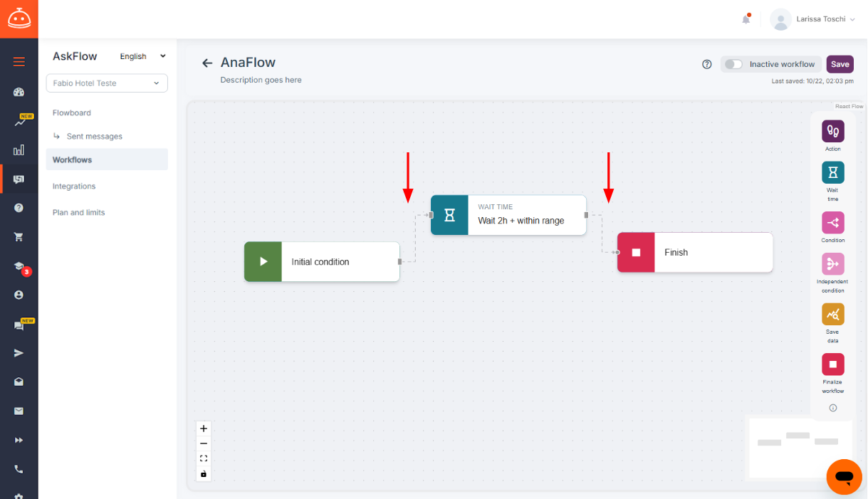Toggle the Inactive workflow switch

(x=733, y=64)
